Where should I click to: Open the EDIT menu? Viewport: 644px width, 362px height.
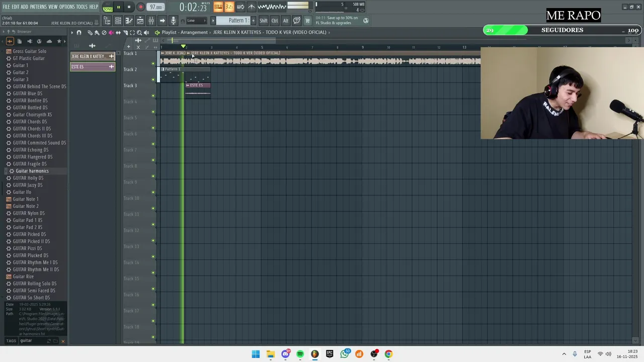coord(16,7)
